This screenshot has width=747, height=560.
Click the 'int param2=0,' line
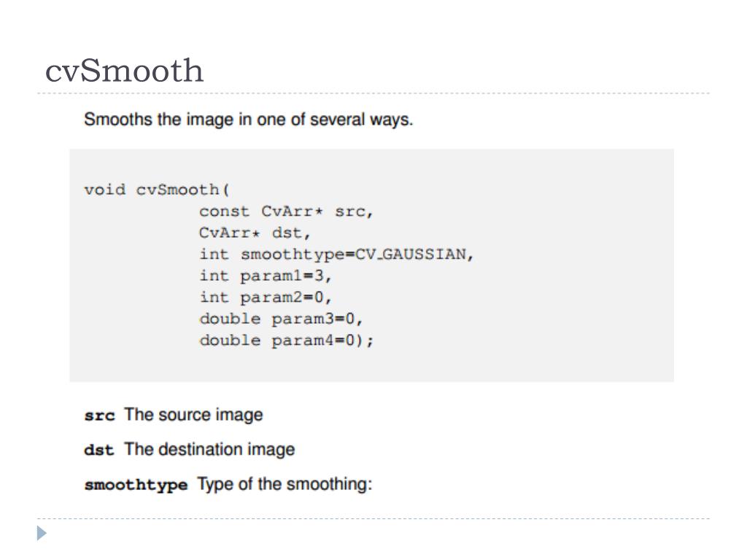pyautogui.click(x=266, y=297)
